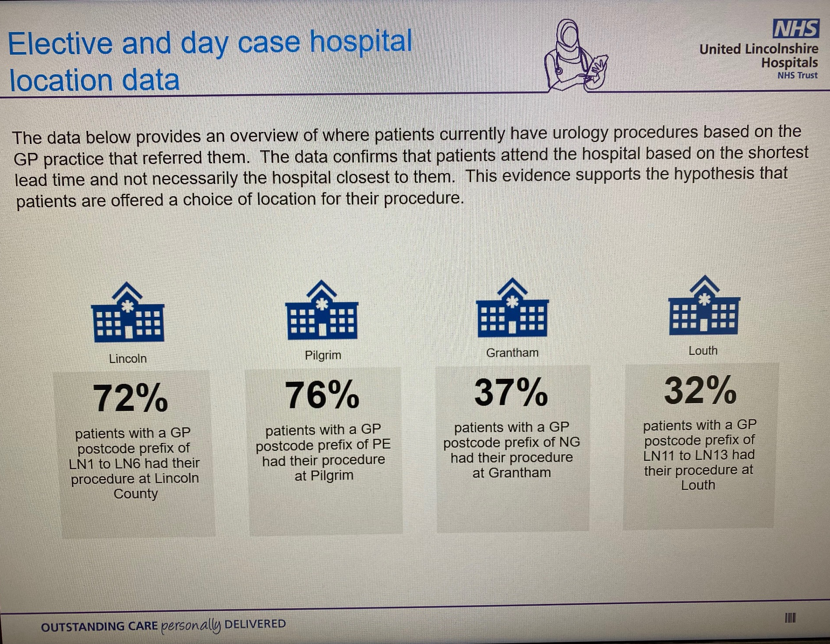Click the Lincoln hospital building icon
Image resolution: width=830 pixels, height=644 pixels.
coord(127,312)
